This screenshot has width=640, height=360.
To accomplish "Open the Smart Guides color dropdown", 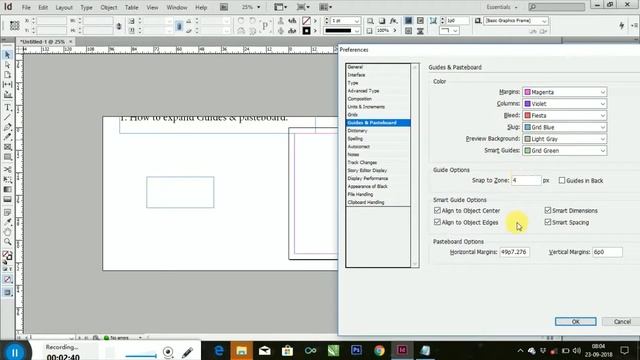I will [x=564, y=151].
